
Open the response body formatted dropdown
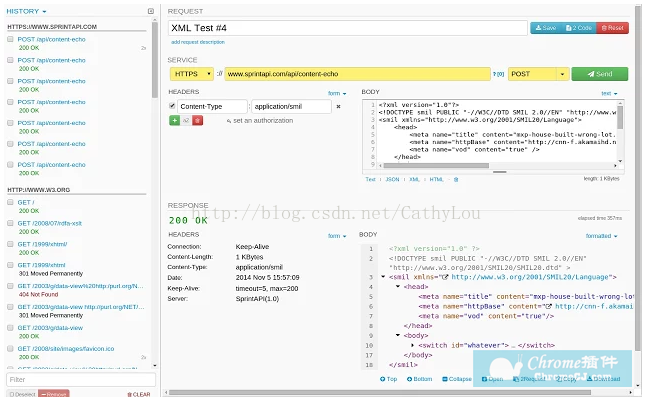tap(601, 236)
